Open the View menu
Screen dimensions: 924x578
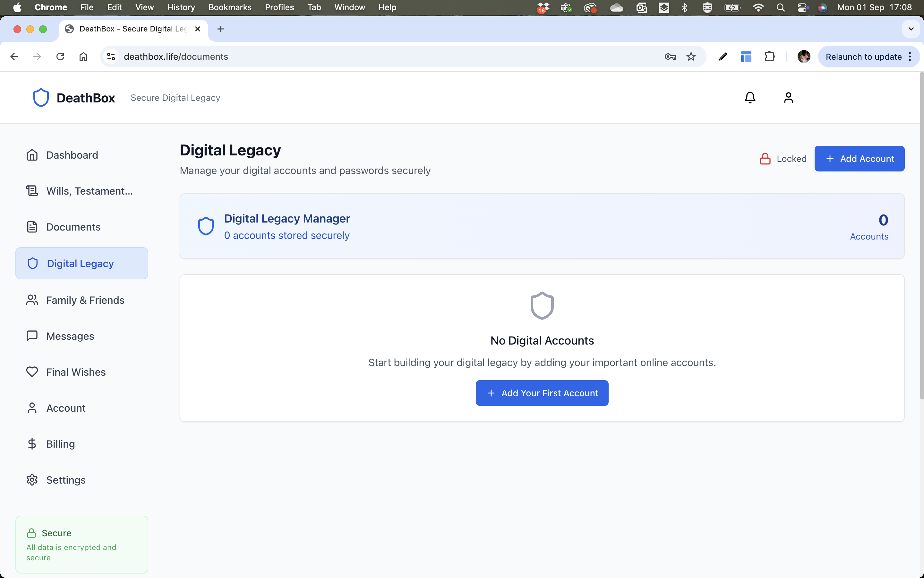[144, 8]
